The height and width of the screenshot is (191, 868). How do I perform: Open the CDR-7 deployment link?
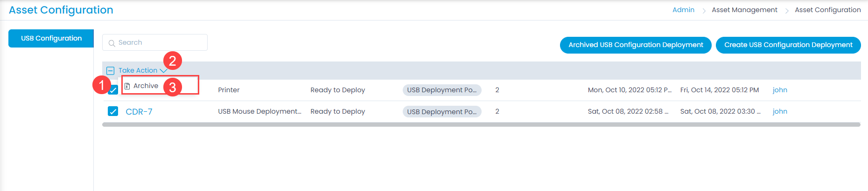pos(139,112)
